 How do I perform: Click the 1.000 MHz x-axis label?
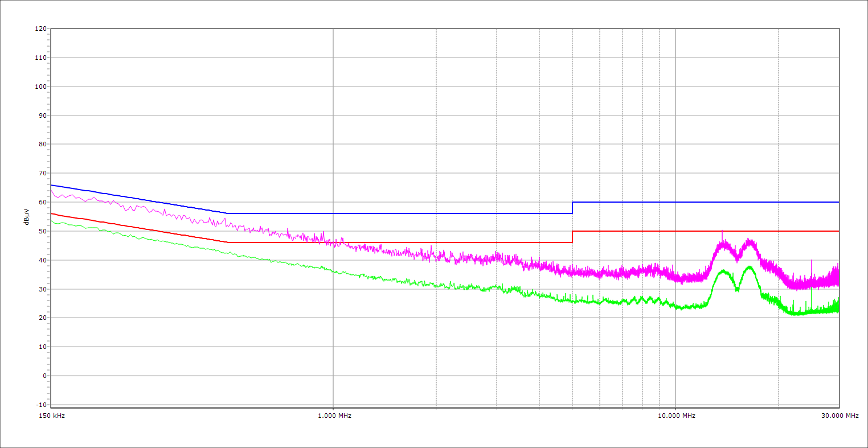pyautogui.click(x=334, y=416)
